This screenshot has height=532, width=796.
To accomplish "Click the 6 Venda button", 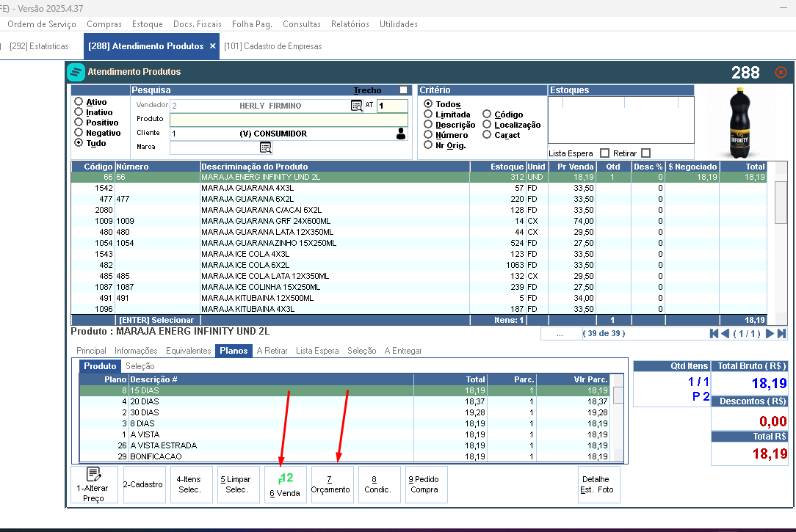I will tap(286, 485).
